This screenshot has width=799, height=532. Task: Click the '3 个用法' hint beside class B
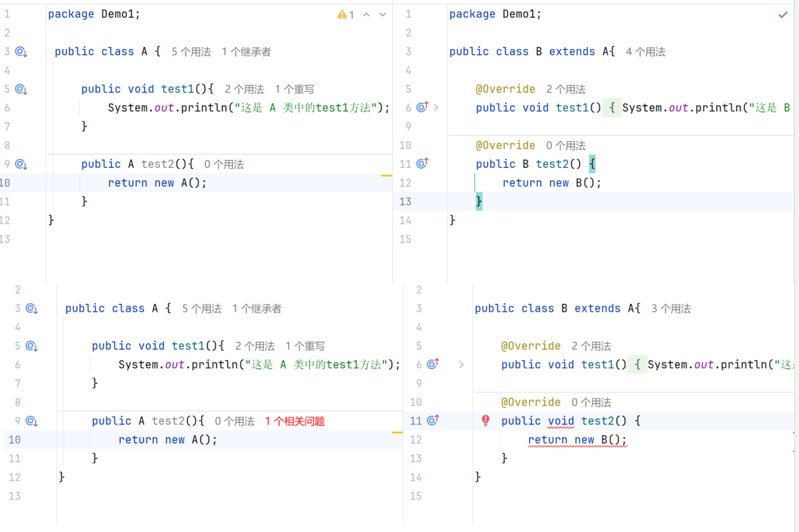coord(671,309)
